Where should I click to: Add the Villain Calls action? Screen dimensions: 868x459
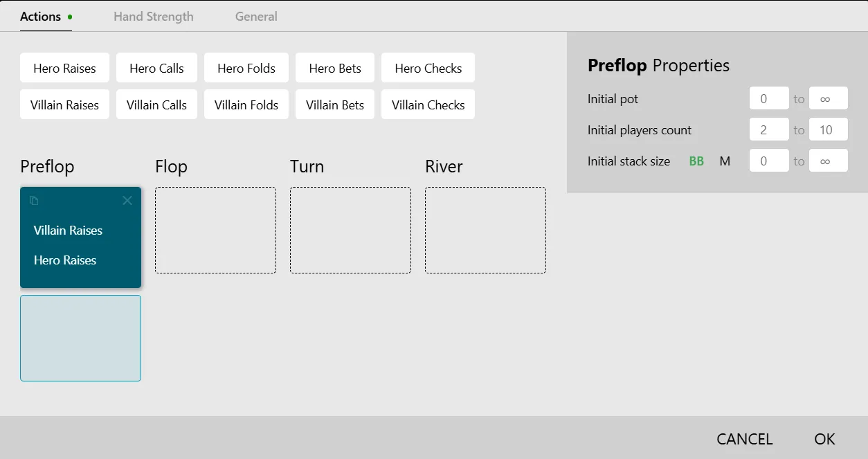156,105
